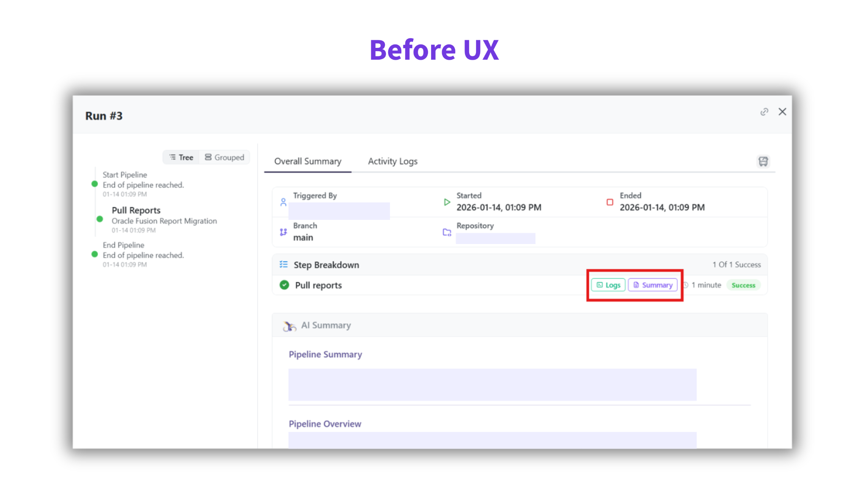Image resolution: width=868 pixels, height=488 pixels.
Task: Click the Started play triangle icon
Action: (447, 202)
